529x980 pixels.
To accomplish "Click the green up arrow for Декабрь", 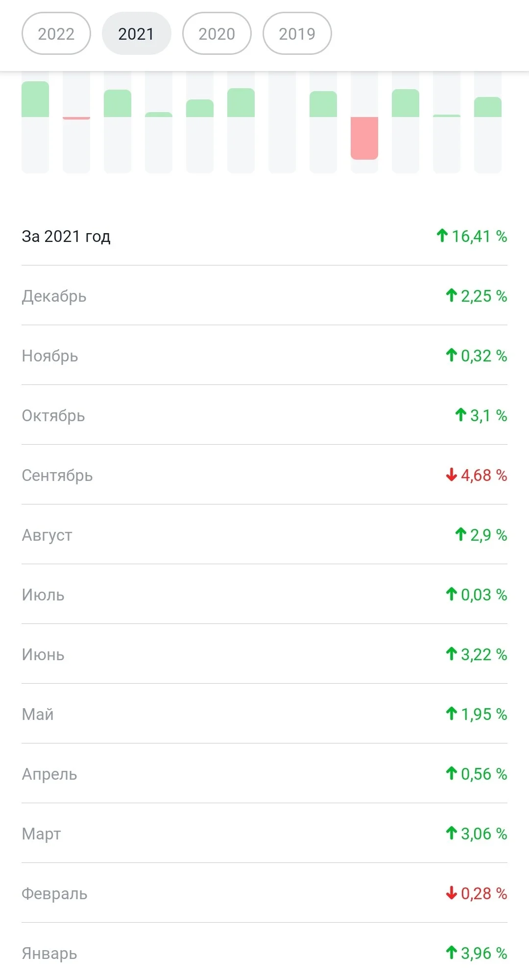I will [451, 295].
